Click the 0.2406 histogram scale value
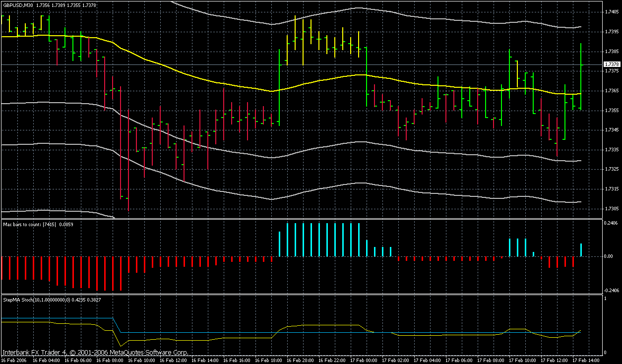 (612, 223)
